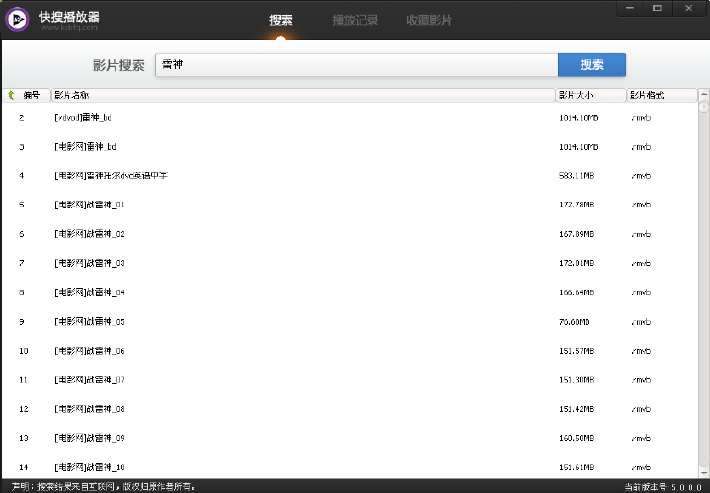This screenshot has height=493, width=710.
Task: Click the size value 76.60MB
Action: [x=574, y=322]
